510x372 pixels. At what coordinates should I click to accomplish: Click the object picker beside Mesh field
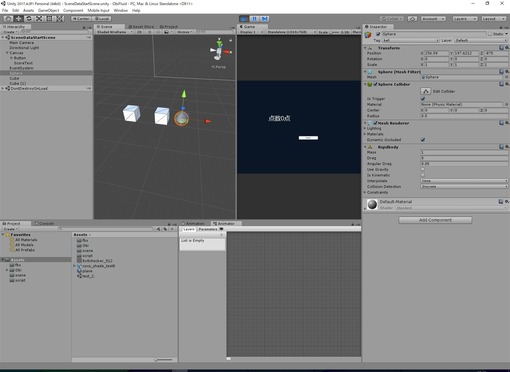click(x=507, y=77)
